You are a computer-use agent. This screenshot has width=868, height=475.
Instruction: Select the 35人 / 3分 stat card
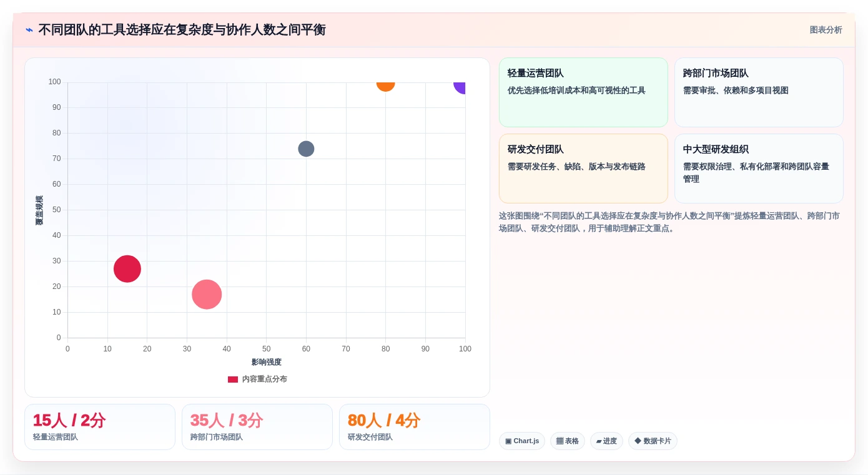tap(257, 427)
